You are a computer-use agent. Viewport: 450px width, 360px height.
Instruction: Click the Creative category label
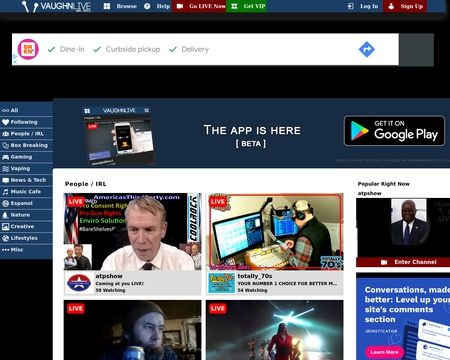click(22, 227)
